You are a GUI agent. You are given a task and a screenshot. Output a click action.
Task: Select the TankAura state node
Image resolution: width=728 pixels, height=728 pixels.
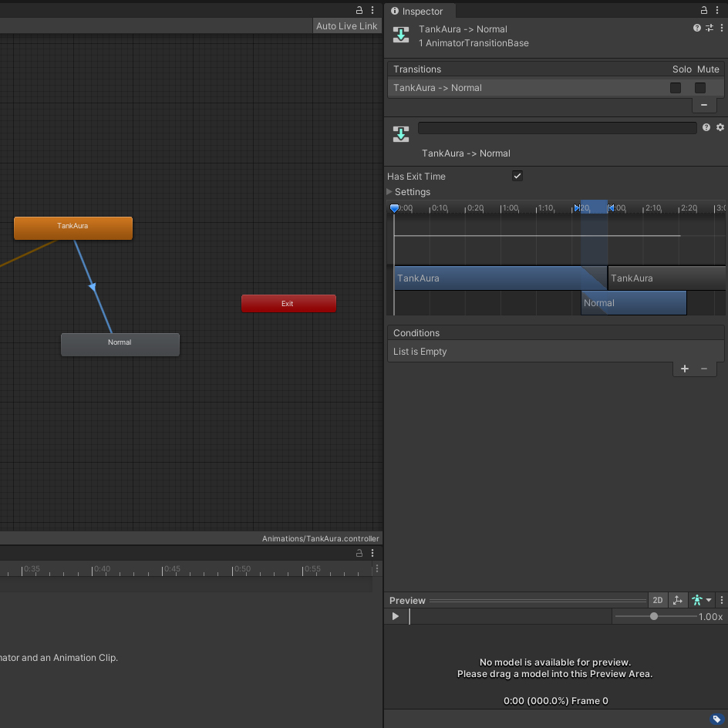point(73,228)
